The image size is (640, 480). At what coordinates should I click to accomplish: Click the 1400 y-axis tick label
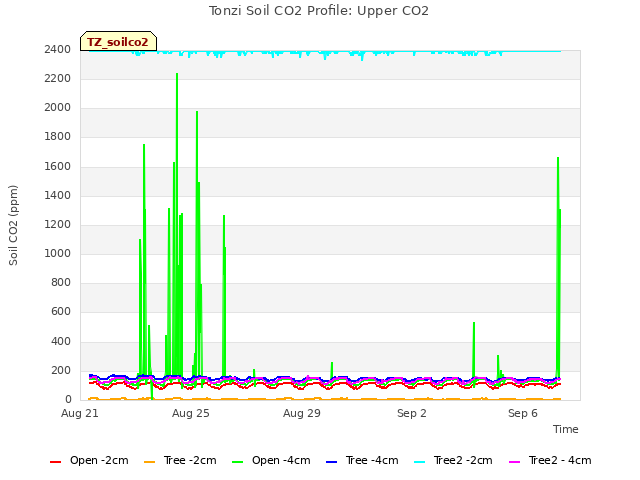pos(58,195)
